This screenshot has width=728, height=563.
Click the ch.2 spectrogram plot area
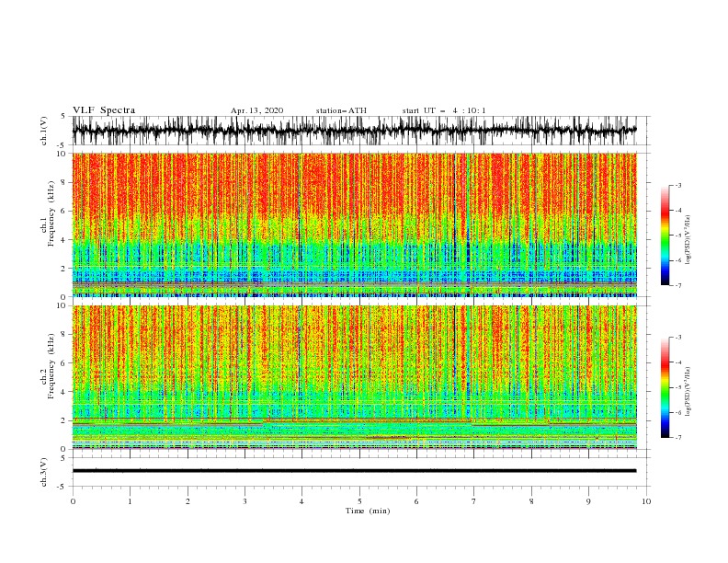coord(354,377)
